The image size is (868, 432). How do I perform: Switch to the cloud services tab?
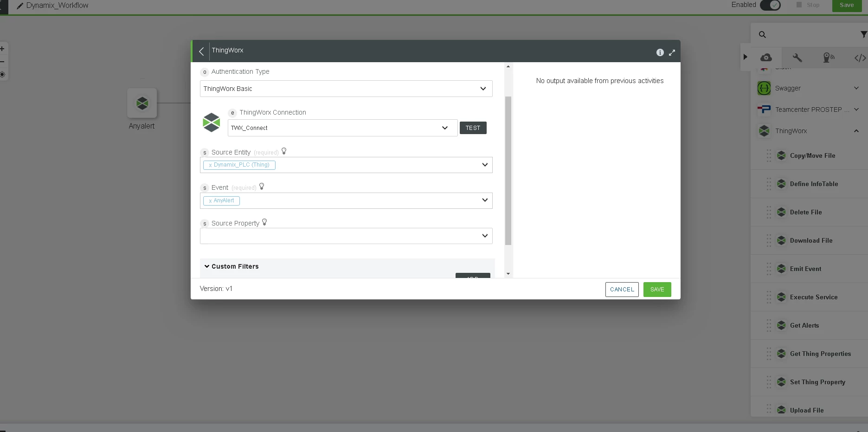tap(766, 58)
